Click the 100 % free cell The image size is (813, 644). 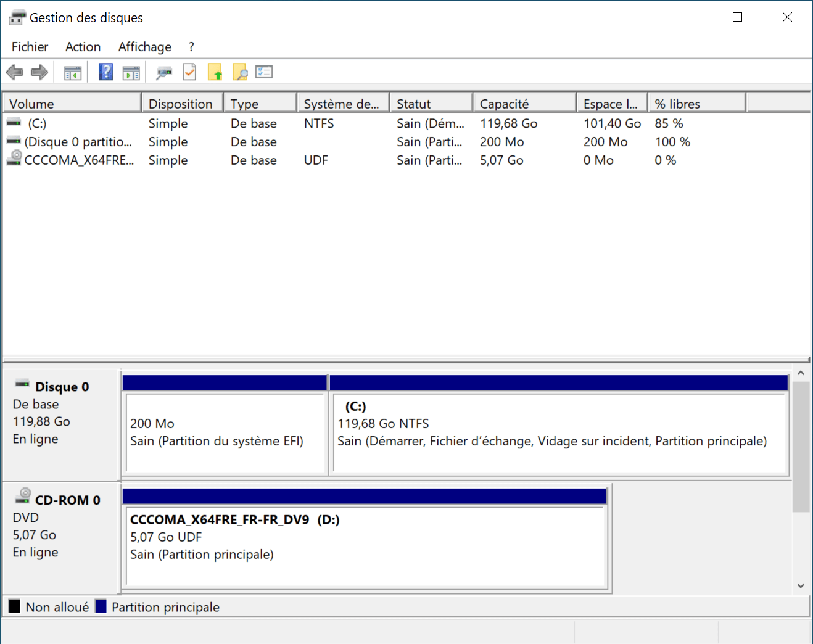click(x=672, y=142)
